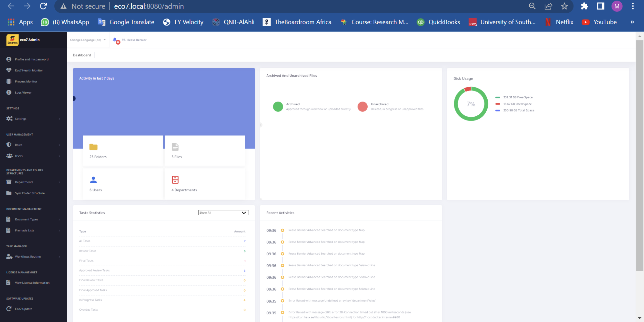The height and width of the screenshot is (322, 644).
Task: Click the green Archived legend circle
Action: [278, 106]
